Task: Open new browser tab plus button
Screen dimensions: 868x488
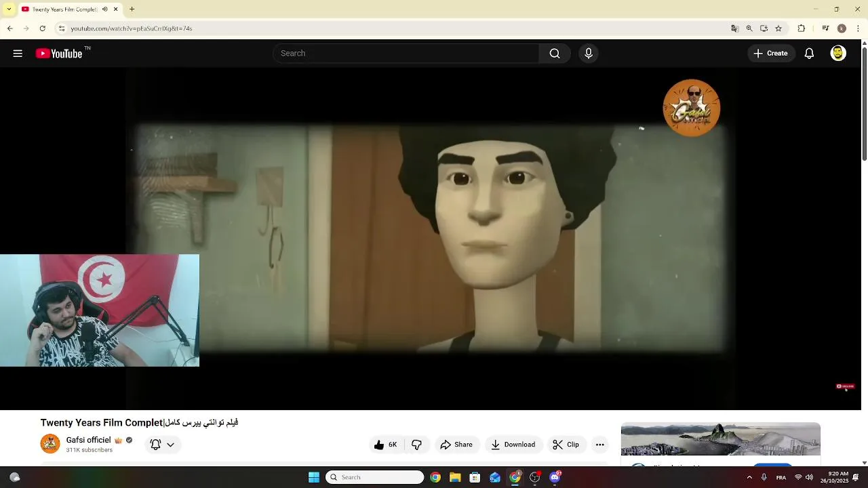Action: 132,9
